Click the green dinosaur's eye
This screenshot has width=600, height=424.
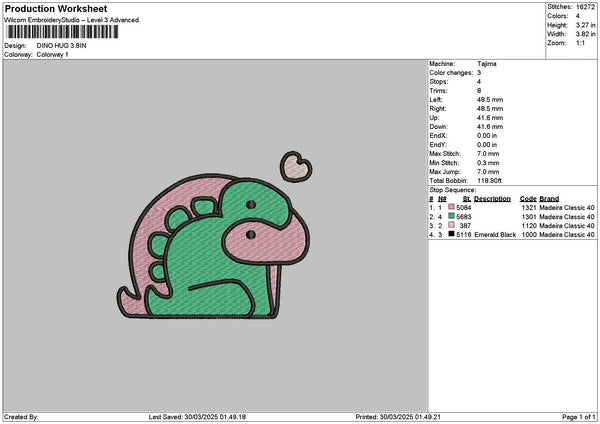click(x=249, y=203)
